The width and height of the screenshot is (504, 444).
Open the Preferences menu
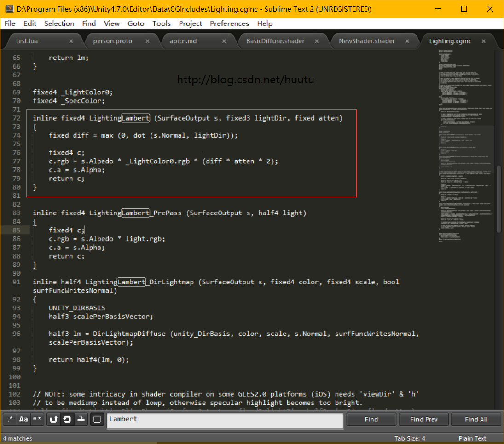[229, 23]
